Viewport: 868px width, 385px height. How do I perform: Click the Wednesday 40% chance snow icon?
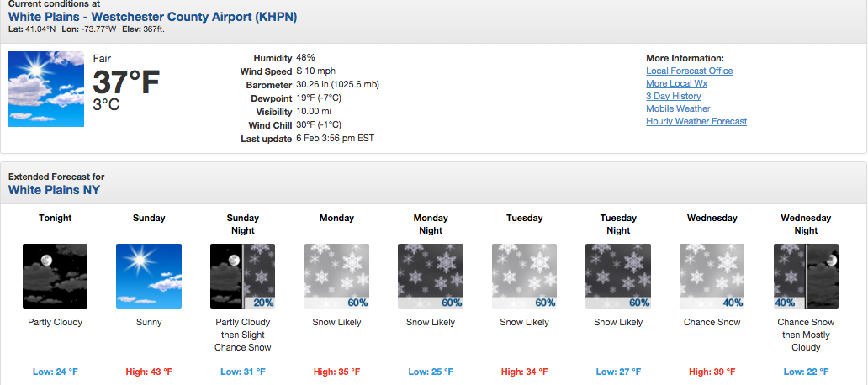coord(712,276)
